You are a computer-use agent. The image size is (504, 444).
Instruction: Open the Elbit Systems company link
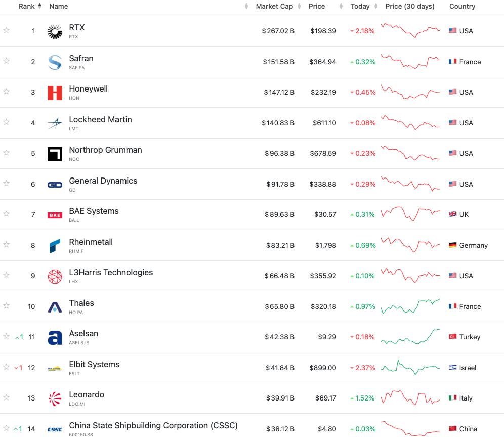pyautogui.click(x=94, y=365)
